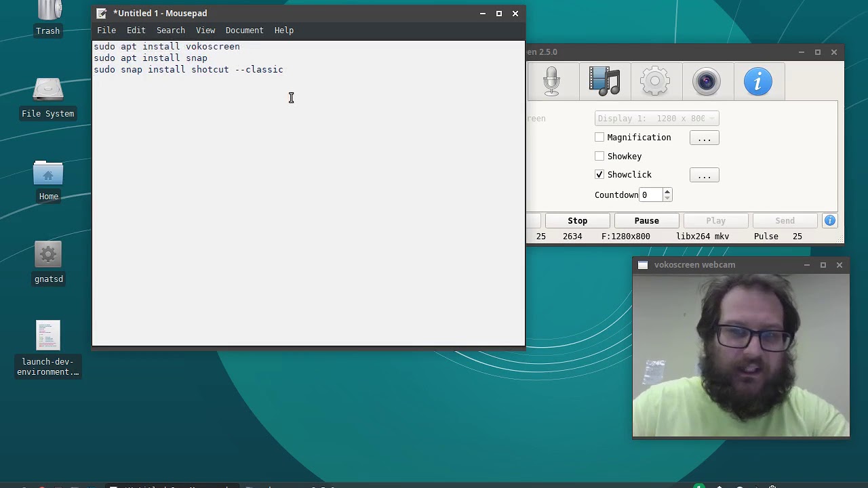Open the gear settings tab in vokoscreen

[655, 81]
